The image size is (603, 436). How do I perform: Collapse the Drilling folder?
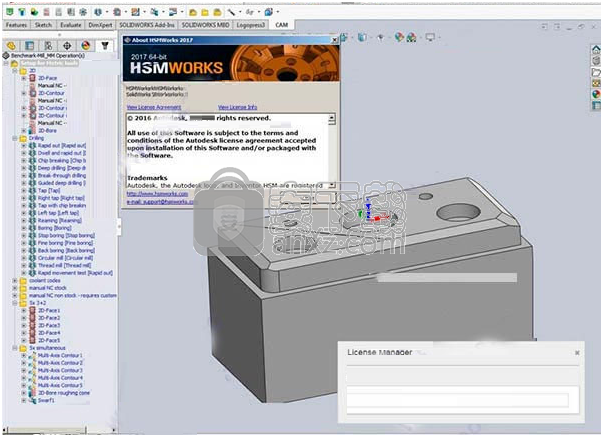pos(15,138)
